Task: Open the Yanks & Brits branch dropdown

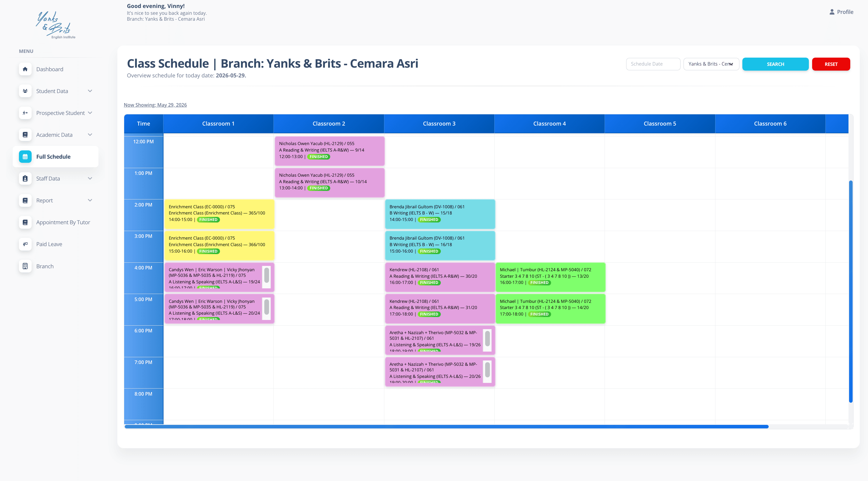Action: coord(711,64)
